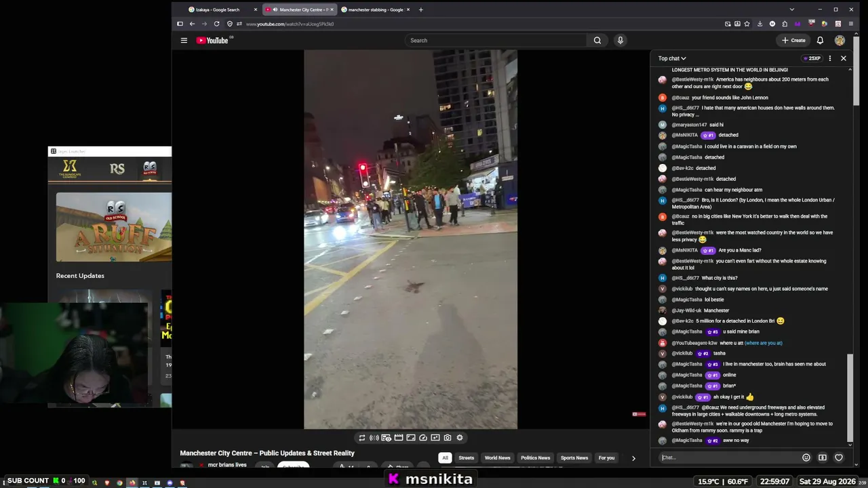Select the For you category chip
Screen dimensions: 868x488
[x=606, y=458]
